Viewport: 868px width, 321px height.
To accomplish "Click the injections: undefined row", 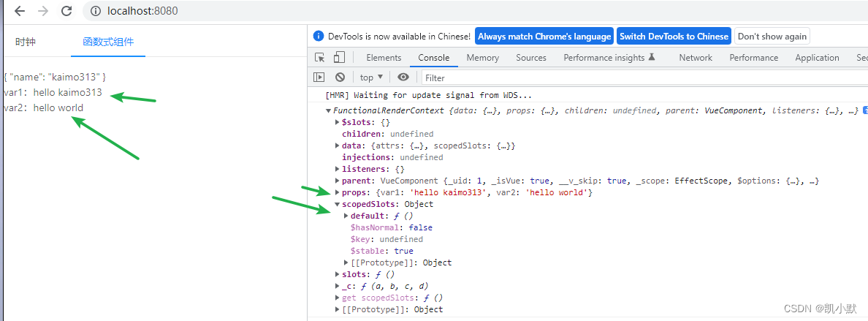I will pyautogui.click(x=392, y=157).
